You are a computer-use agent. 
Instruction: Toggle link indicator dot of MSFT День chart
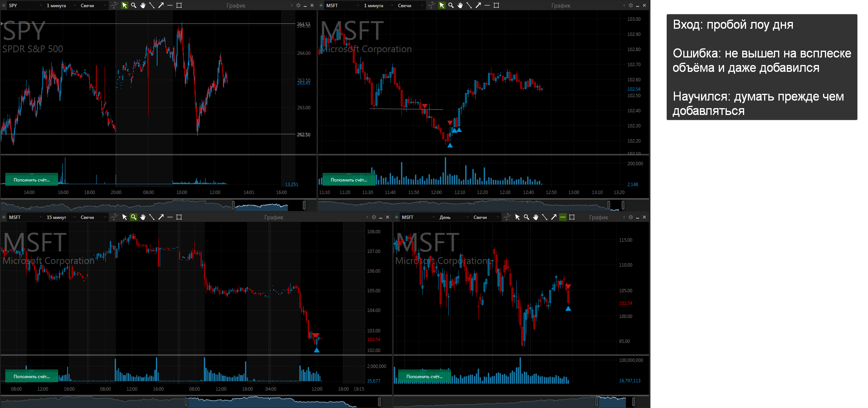coord(397,217)
